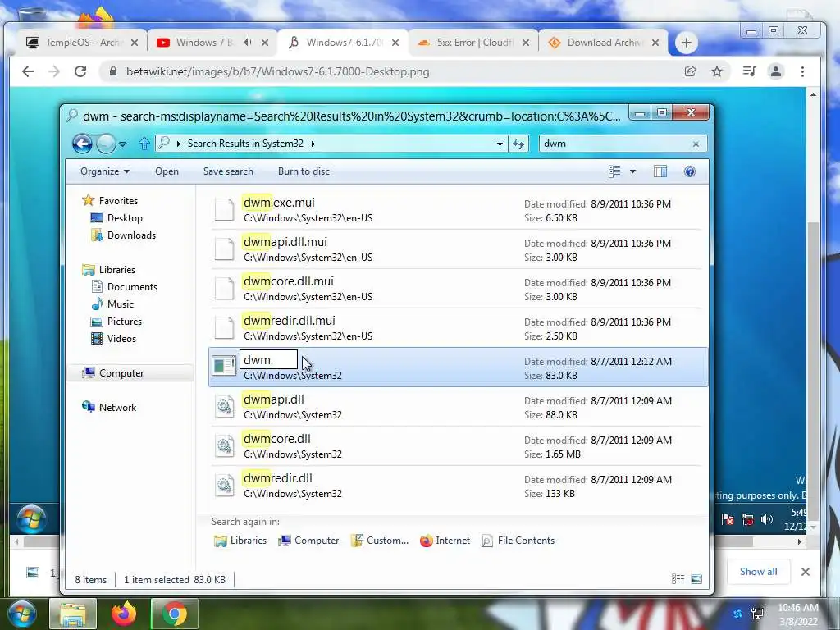The image size is (840, 630).
Task: Search again in Libraries
Action: 240,541
